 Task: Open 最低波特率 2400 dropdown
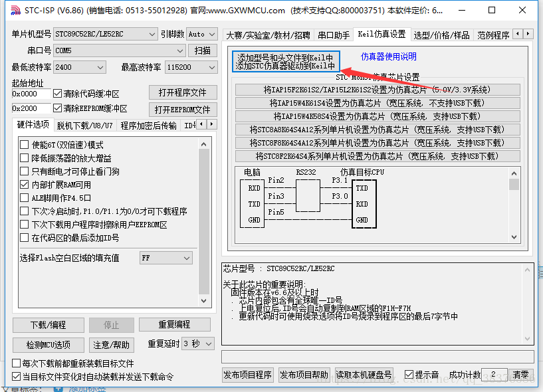(x=80, y=67)
